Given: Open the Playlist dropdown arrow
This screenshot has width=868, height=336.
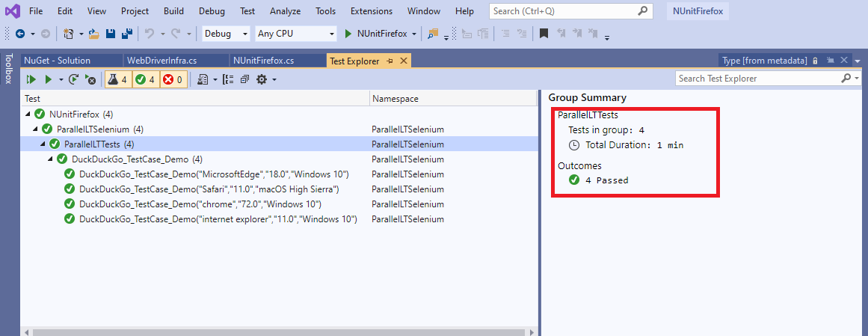Looking at the screenshot, I should [215, 80].
